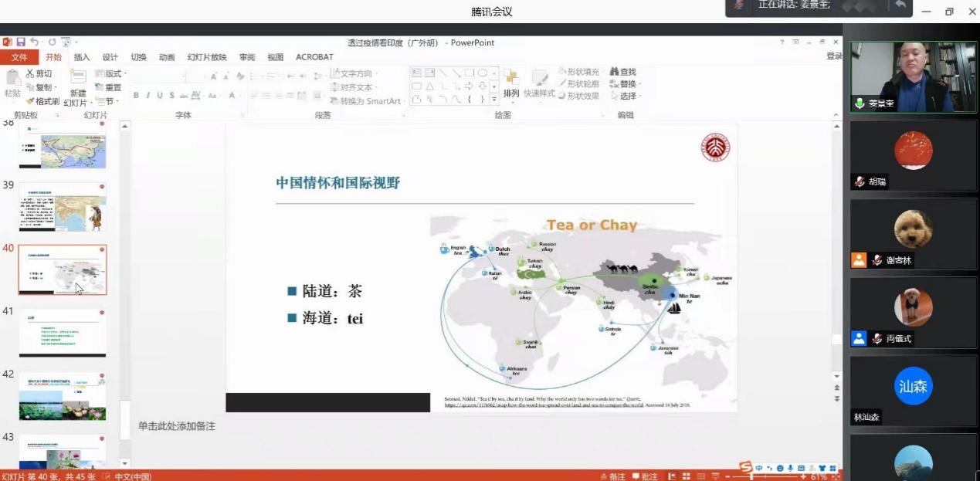980x481 pixels.
Task: Click the Find (查找) binoculars icon
Action: [615, 72]
